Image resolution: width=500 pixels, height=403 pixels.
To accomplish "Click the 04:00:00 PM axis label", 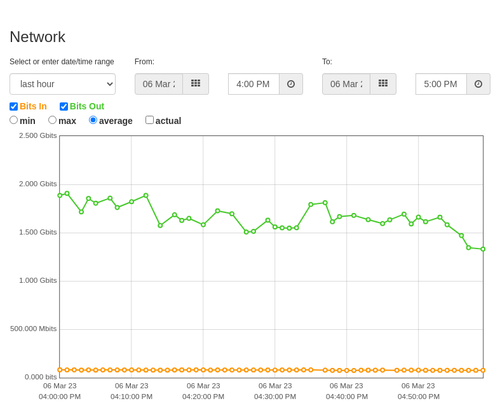I will point(60,397).
